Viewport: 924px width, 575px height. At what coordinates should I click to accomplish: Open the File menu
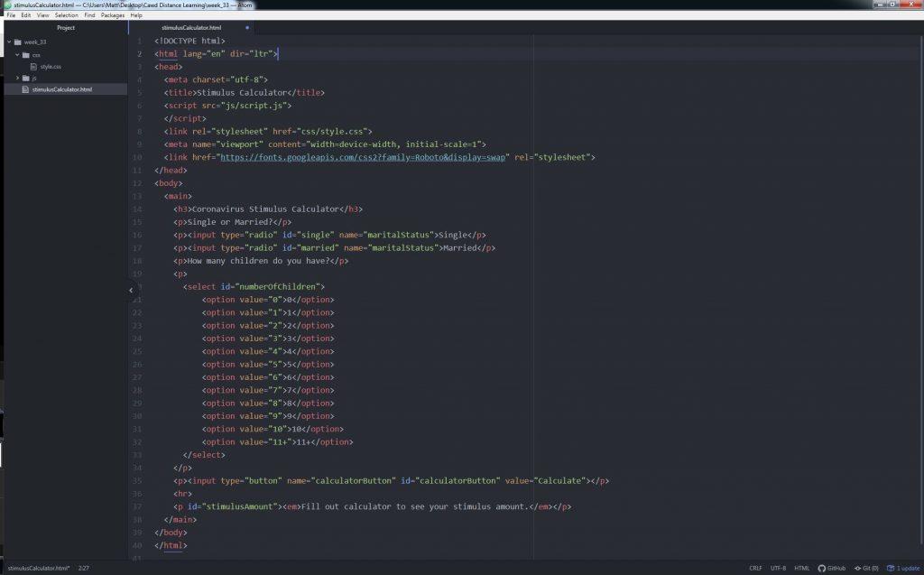point(11,15)
